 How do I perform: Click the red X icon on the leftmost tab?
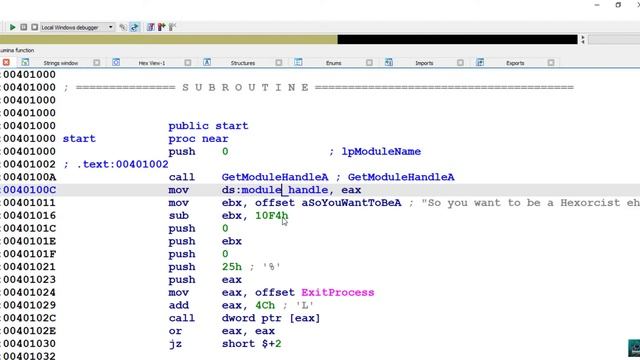pyautogui.click(x=6, y=62)
